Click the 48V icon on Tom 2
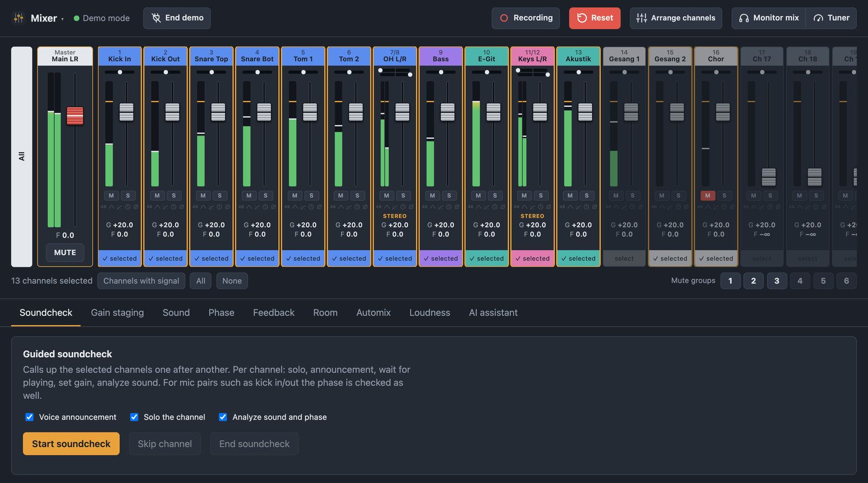The image size is (868, 483). [333, 207]
